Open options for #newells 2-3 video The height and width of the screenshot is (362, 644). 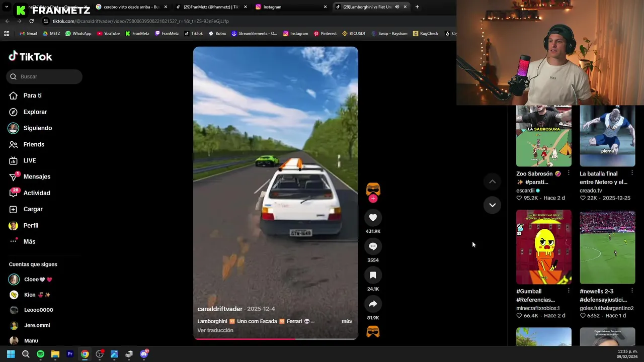point(632,291)
